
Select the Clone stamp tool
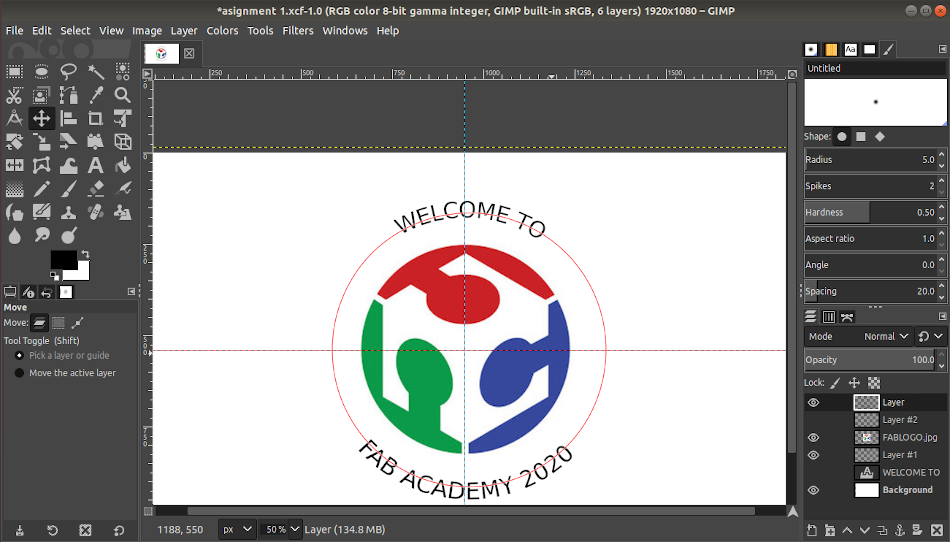[68, 212]
